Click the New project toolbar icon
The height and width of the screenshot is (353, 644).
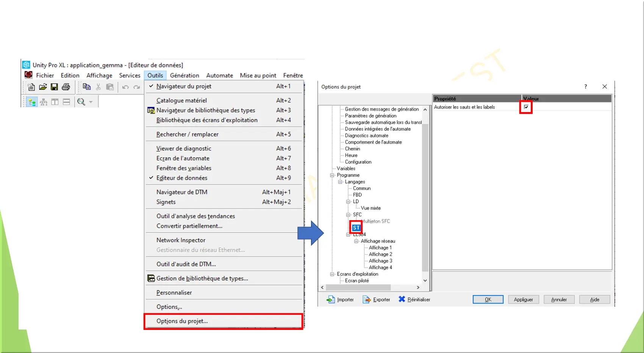pos(31,87)
